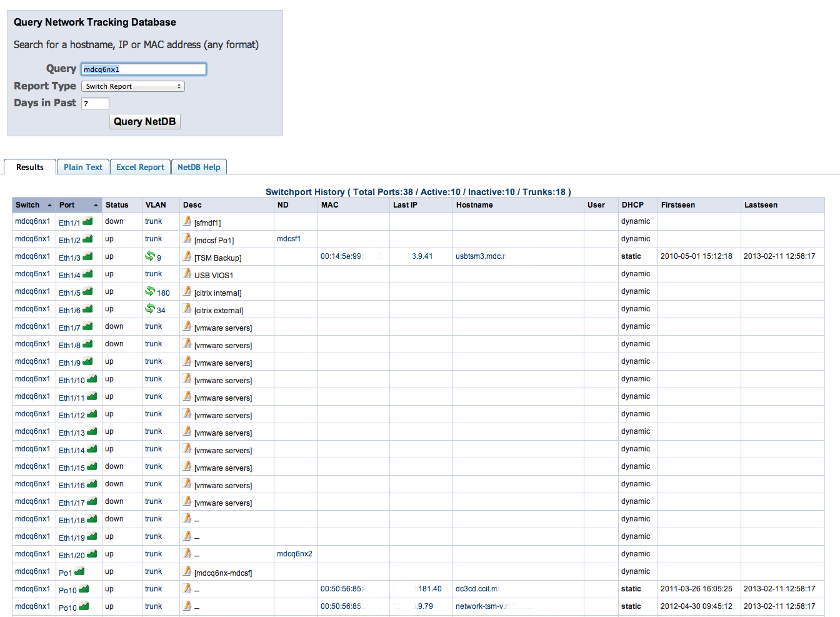The image size is (840, 617).
Task: Open the dc3cd.ccit hostname link
Action: tap(477, 589)
